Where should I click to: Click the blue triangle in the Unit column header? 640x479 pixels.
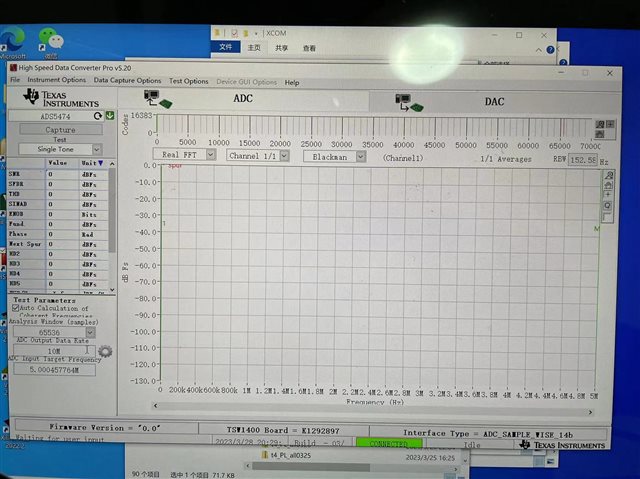click(x=100, y=163)
